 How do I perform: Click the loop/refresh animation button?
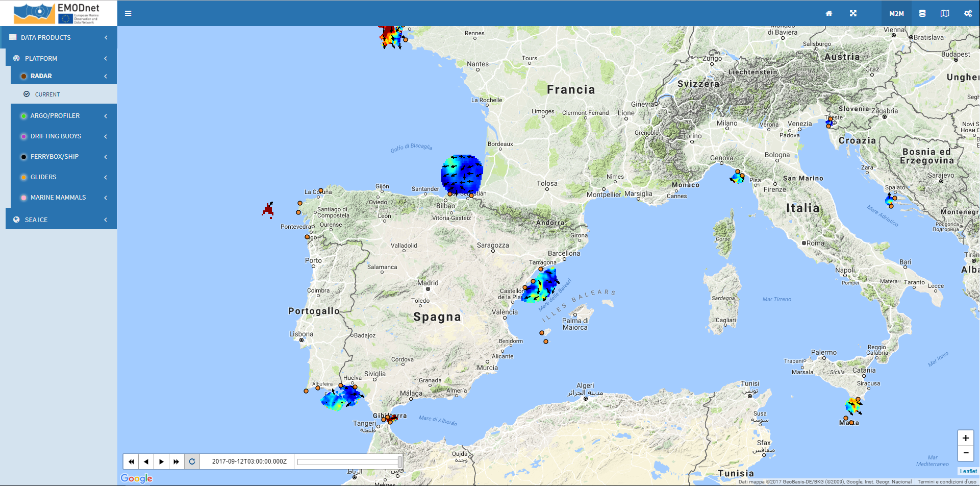point(192,461)
